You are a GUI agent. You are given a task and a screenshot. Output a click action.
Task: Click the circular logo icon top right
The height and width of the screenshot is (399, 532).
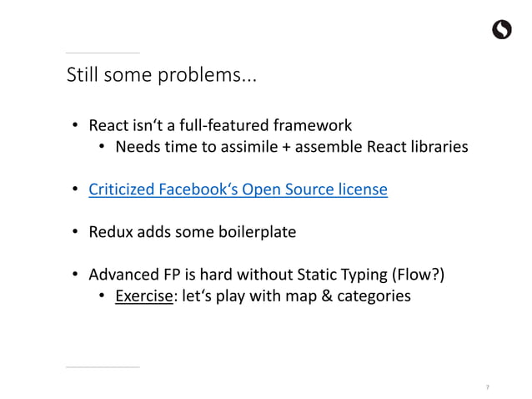coord(502,29)
